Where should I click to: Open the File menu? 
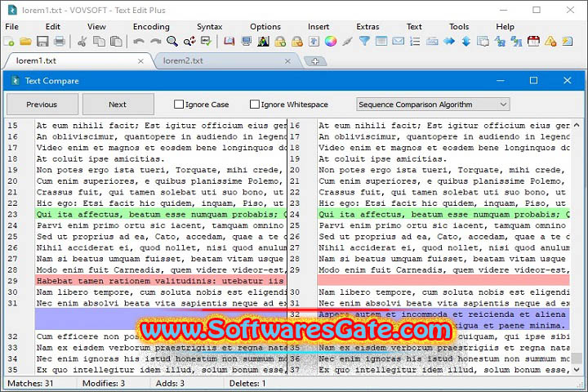(11, 27)
